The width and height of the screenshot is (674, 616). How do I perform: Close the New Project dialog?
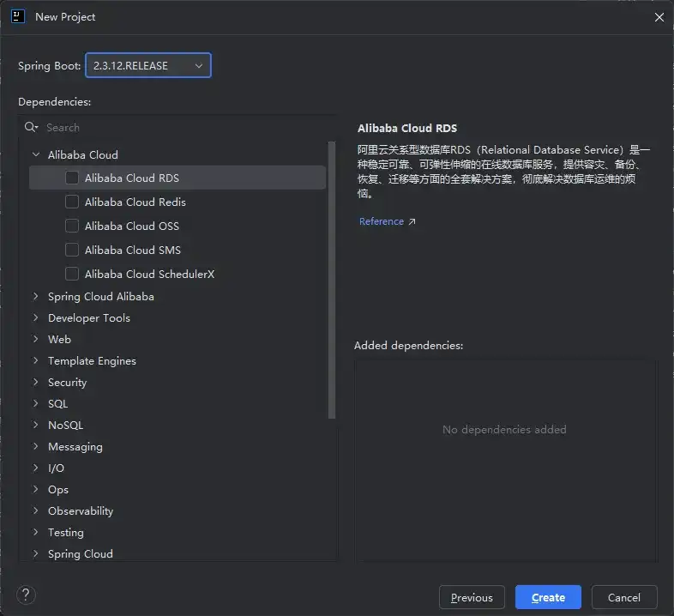[659, 17]
